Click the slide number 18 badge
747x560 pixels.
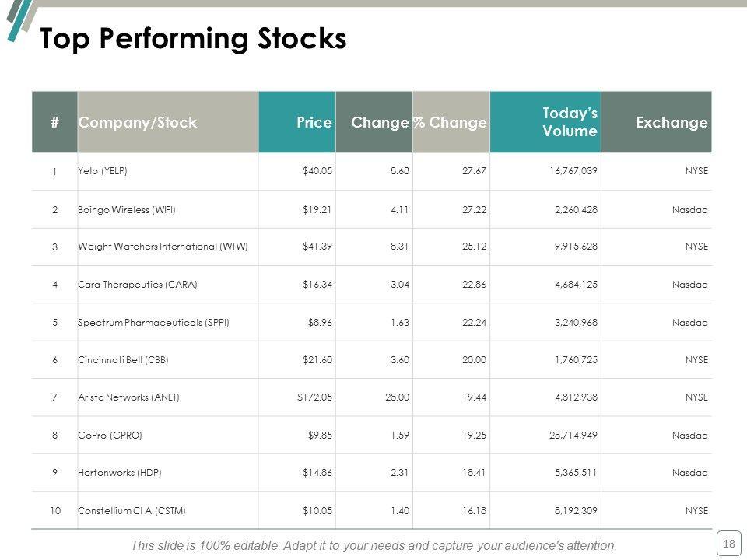(x=729, y=543)
